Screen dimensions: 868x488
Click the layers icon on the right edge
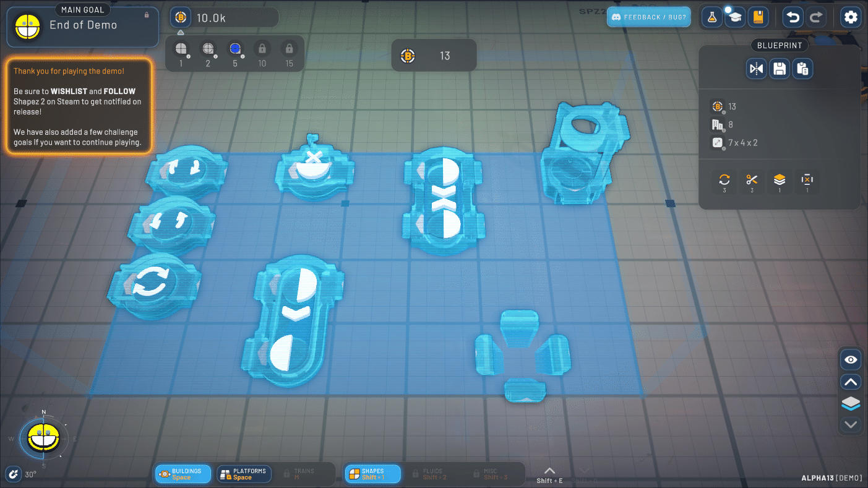click(x=851, y=403)
